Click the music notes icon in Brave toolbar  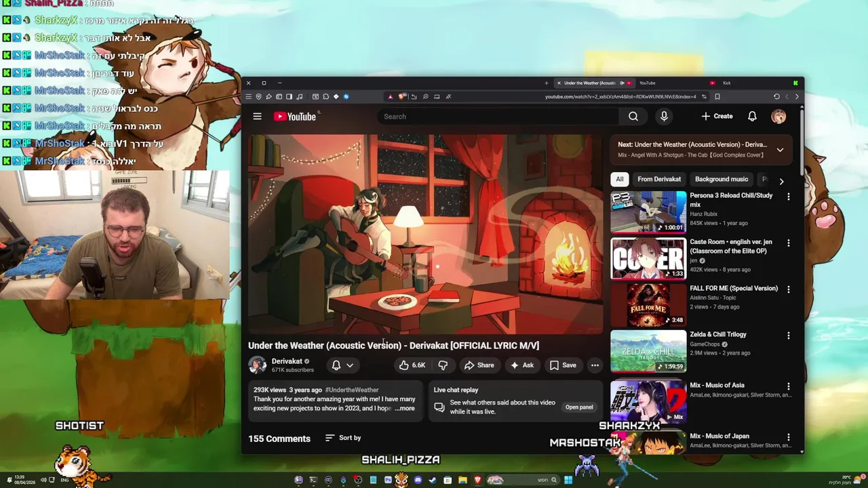pos(299,96)
